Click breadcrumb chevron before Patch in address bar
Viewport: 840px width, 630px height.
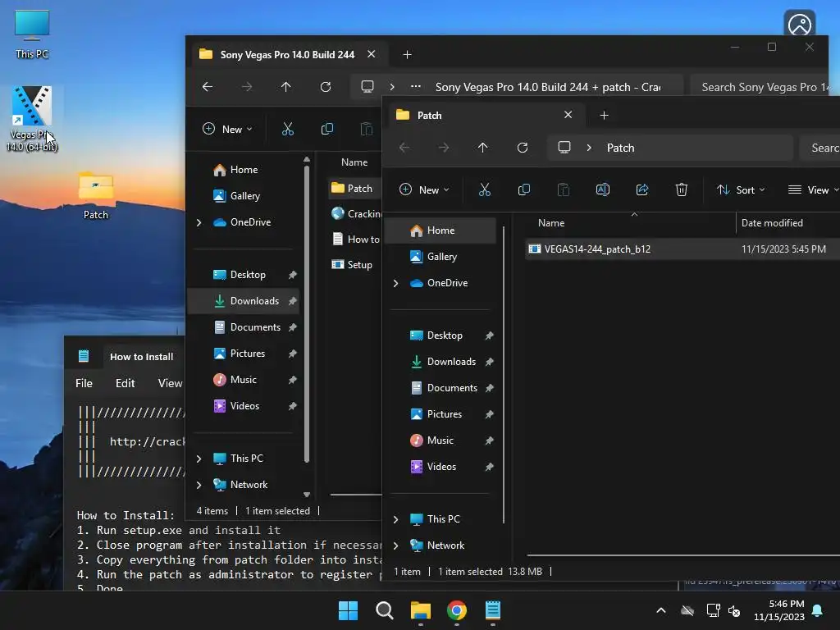[x=589, y=148]
